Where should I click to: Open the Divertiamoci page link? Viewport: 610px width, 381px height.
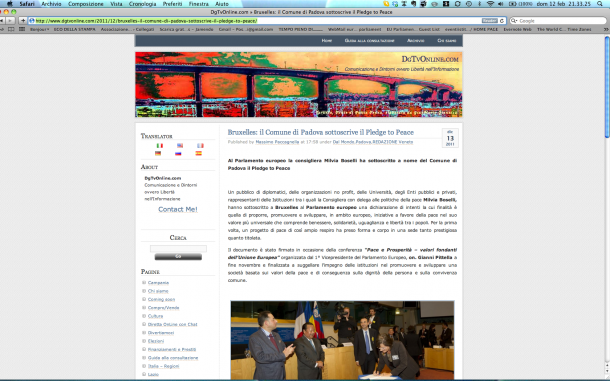point(161,333)
